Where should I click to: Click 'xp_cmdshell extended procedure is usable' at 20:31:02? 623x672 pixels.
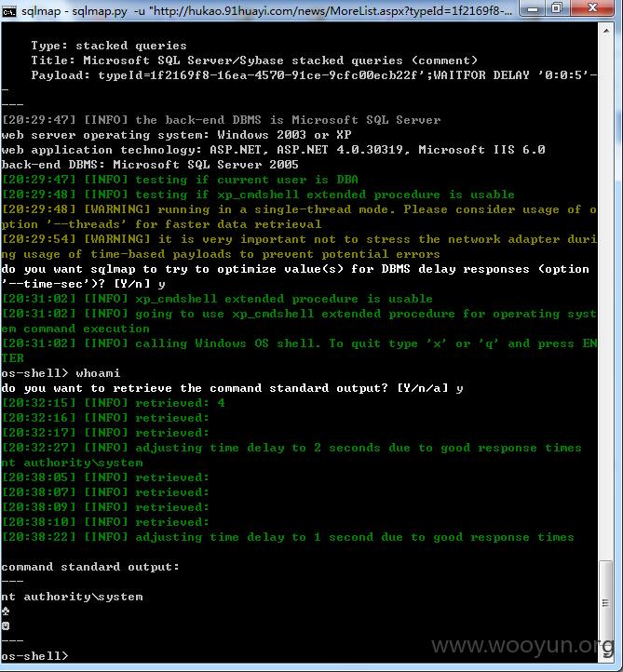click(x=217, y=299)
